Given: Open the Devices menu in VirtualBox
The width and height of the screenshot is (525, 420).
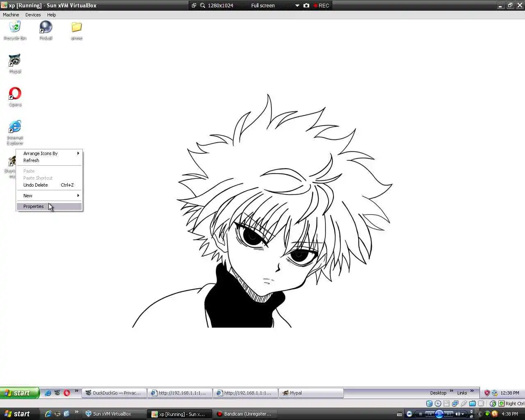Looking at the screenshot, I should click(x=33, y=15).
